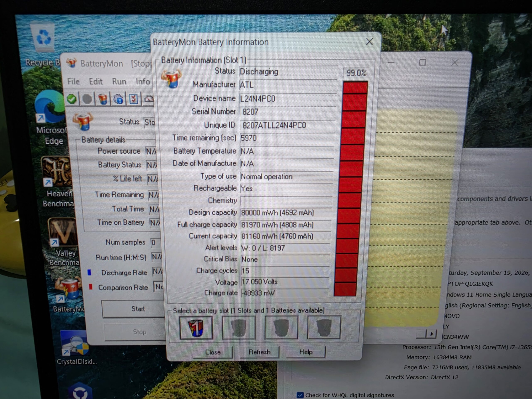Select the second gray battery slot
Viewport: 532px width, 399px height.
coord(239,328)
